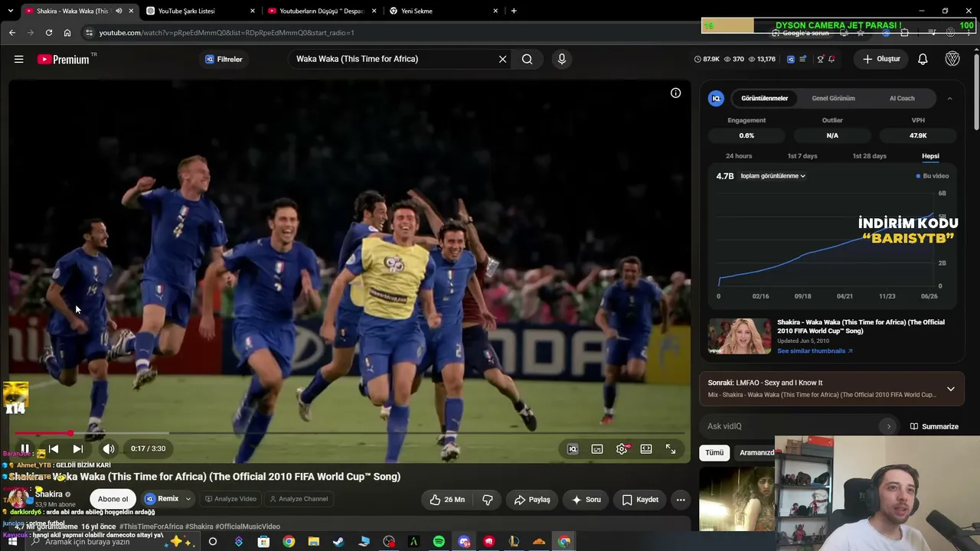Open the player settings gear

point(622,449)
